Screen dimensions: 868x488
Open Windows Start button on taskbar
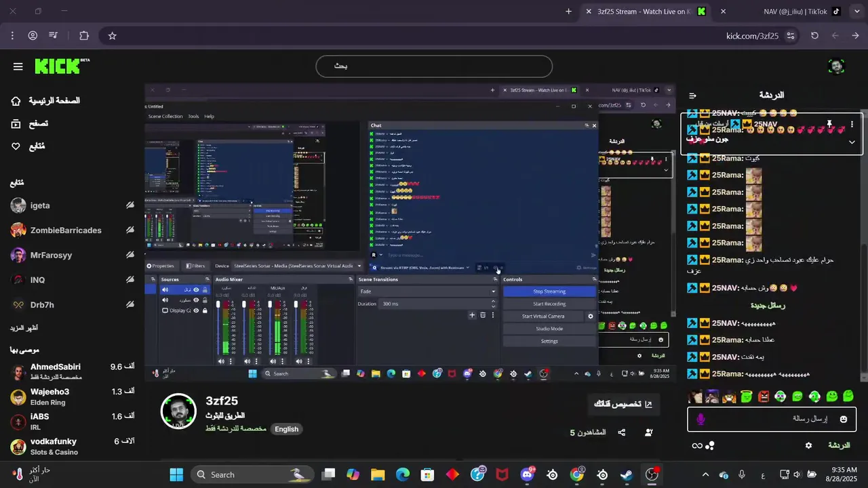176,474
